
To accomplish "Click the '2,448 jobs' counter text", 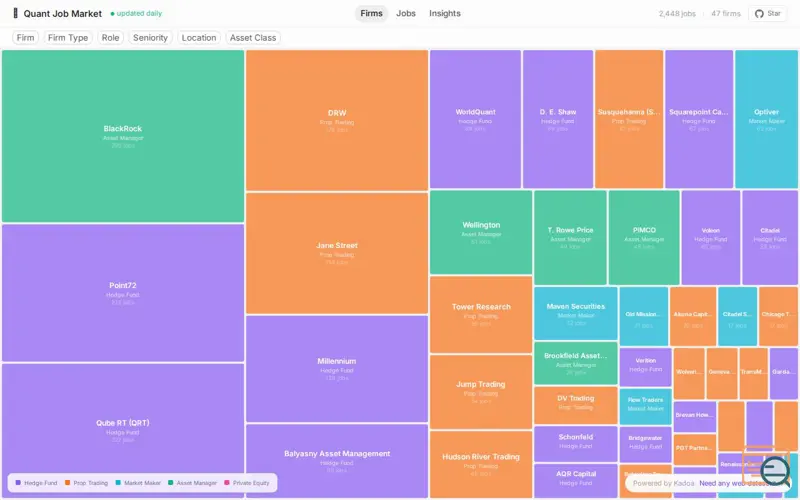I will (677, 14).
